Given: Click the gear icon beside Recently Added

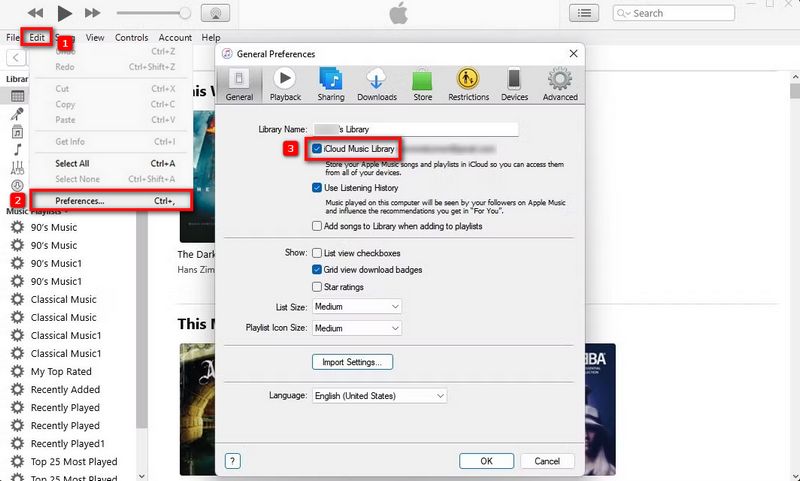Looking at the screenshot, I should (x=17, y=389).
